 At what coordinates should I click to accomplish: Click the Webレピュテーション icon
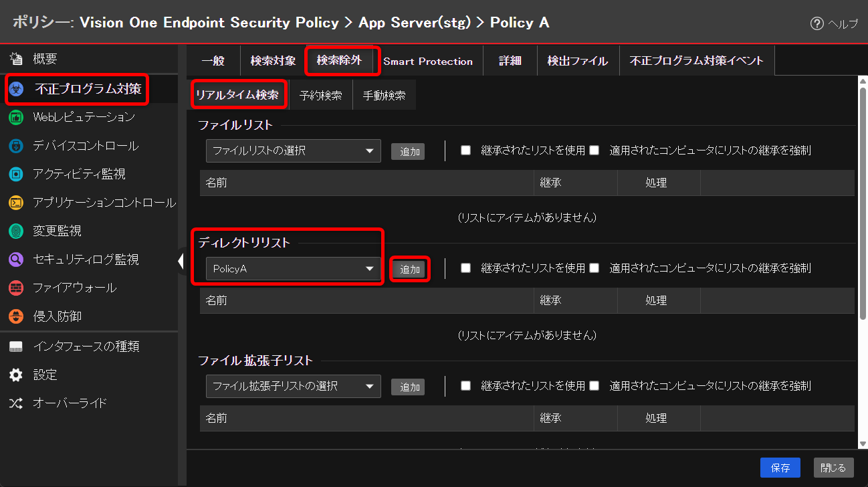point(16,117)
